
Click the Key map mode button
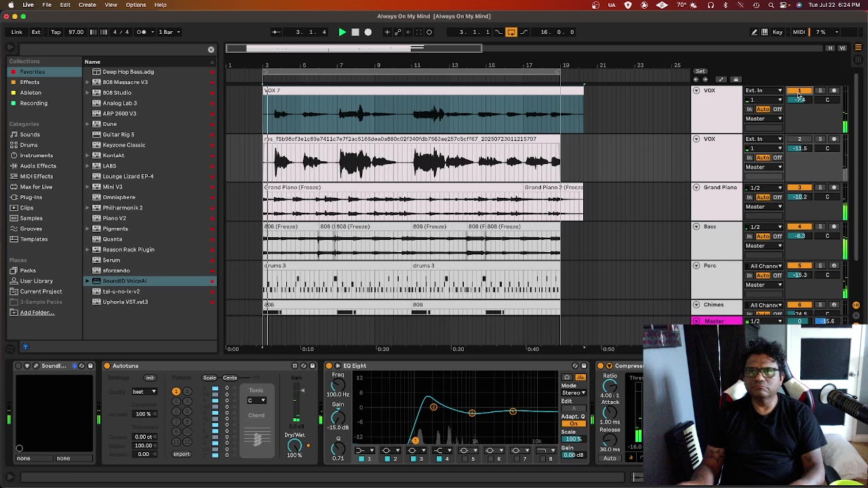pos(778,32)
